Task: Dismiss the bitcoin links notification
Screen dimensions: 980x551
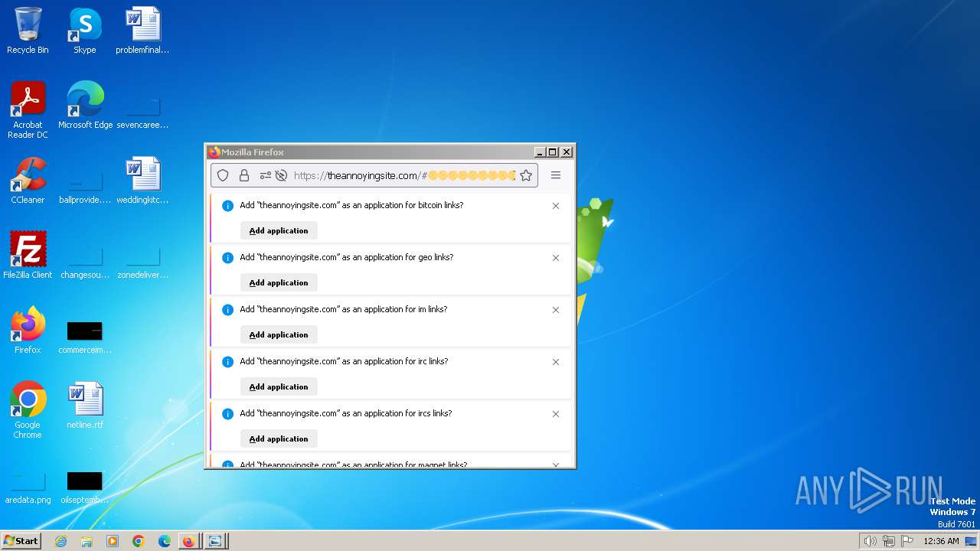Action: point(556,206)
